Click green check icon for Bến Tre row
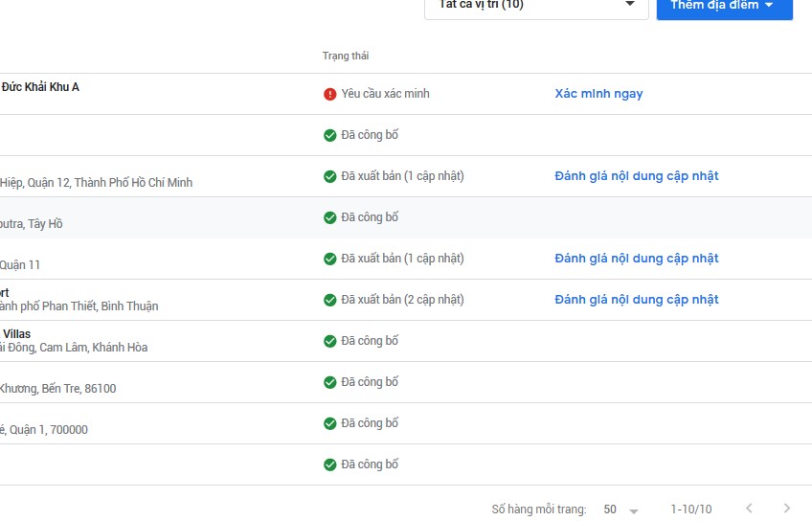Image resolution: width=812 pixels, height=521 pixels. (x=329, y=382)
